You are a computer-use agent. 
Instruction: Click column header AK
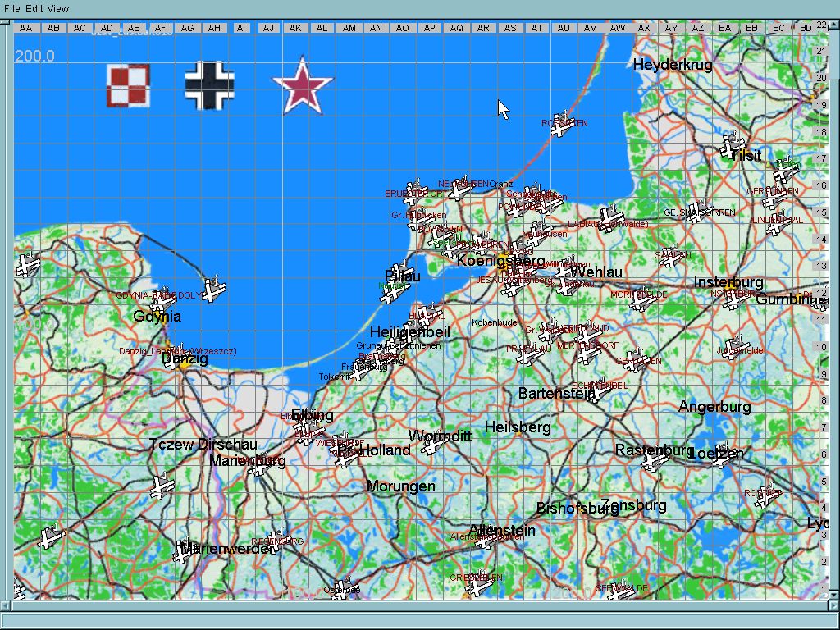point(295,28)
